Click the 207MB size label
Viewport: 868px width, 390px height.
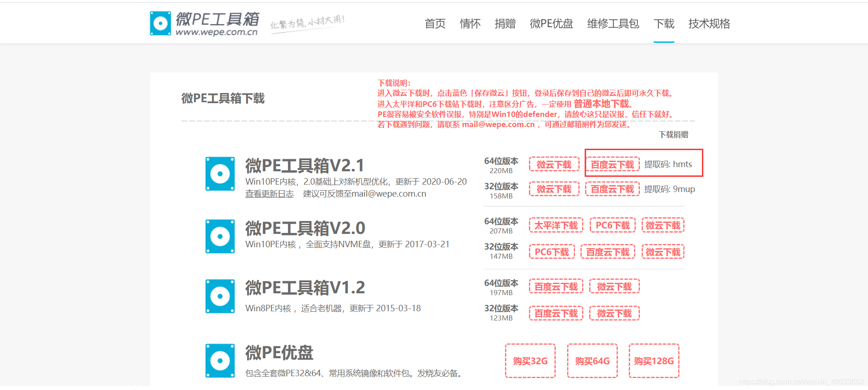pyautogui.click(x=501, y=231)
